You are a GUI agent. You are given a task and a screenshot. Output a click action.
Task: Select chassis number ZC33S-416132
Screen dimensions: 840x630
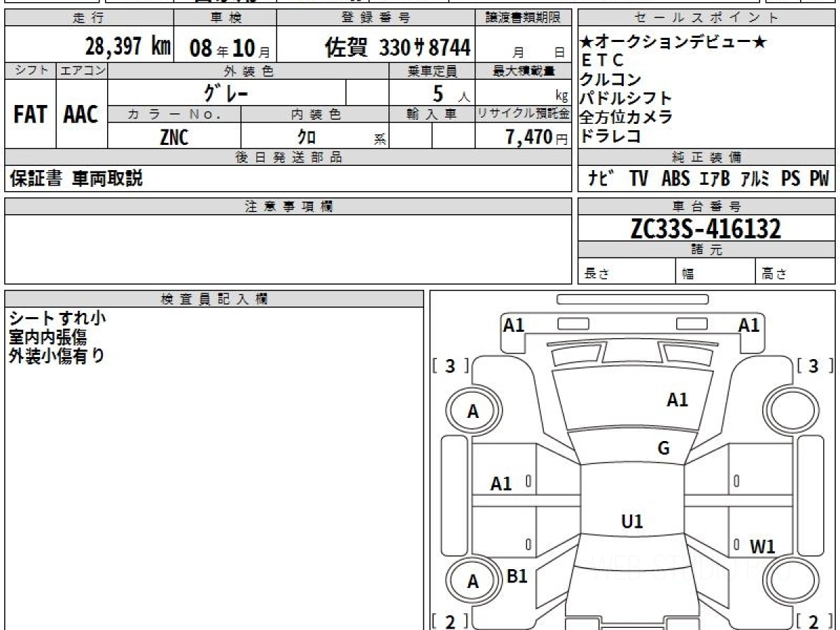click(x=706, y=228)
